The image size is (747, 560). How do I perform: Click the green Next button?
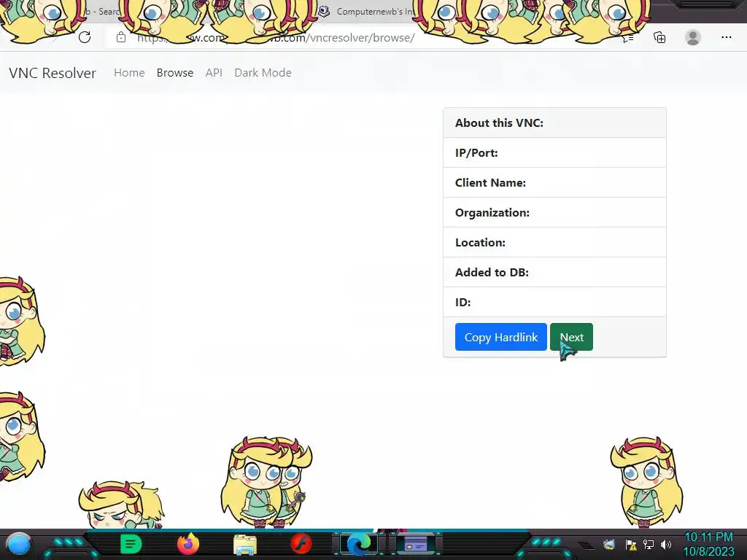pos(571,337)
